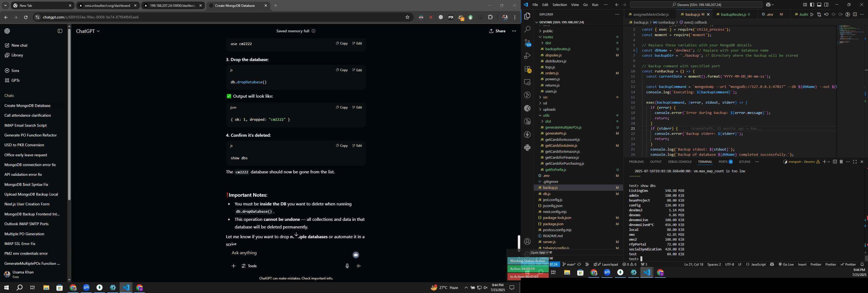
Task: Add attachment plus icon in ChatGPT
Action: pyautogui.click(x=233, y=266)
